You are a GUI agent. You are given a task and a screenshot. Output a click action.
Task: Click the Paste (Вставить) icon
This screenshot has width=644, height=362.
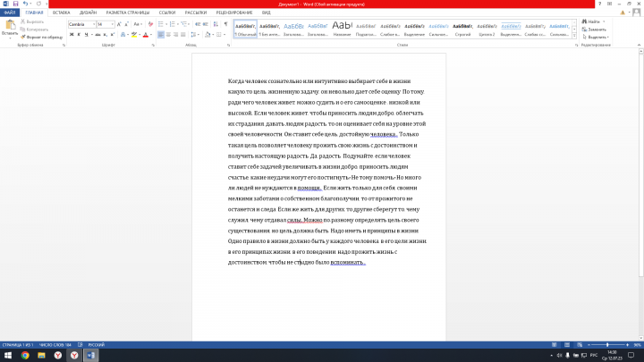[x=9, y=26]
